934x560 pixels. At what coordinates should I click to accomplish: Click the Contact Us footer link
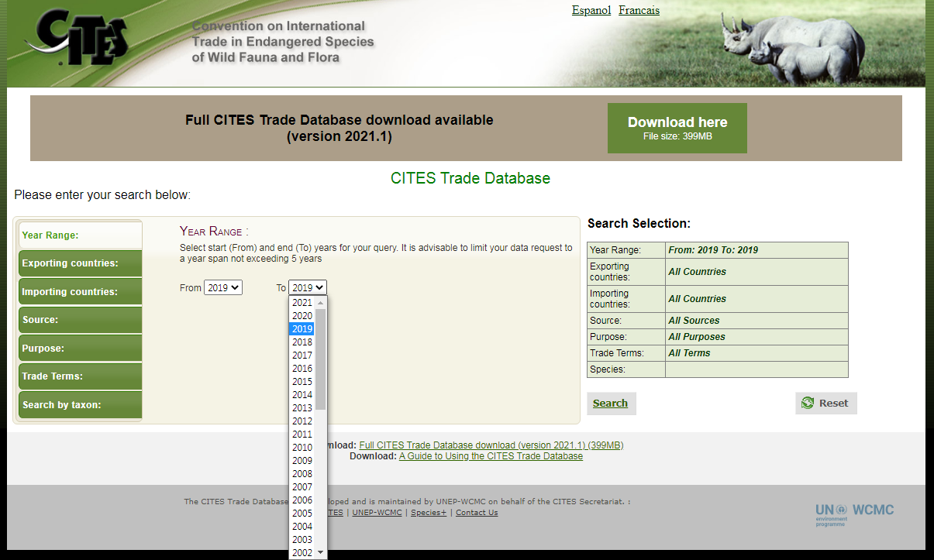pyautogui.click(x=476, y=512)
